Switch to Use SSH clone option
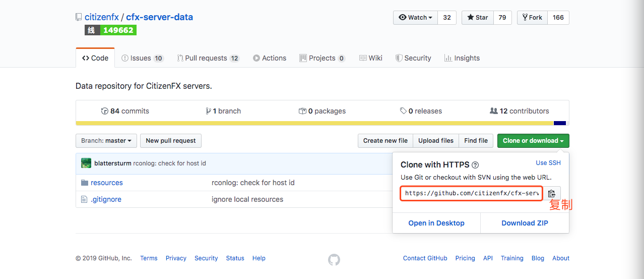The height and width of the screenshot is (279, 644). click(x=548, y=163)
